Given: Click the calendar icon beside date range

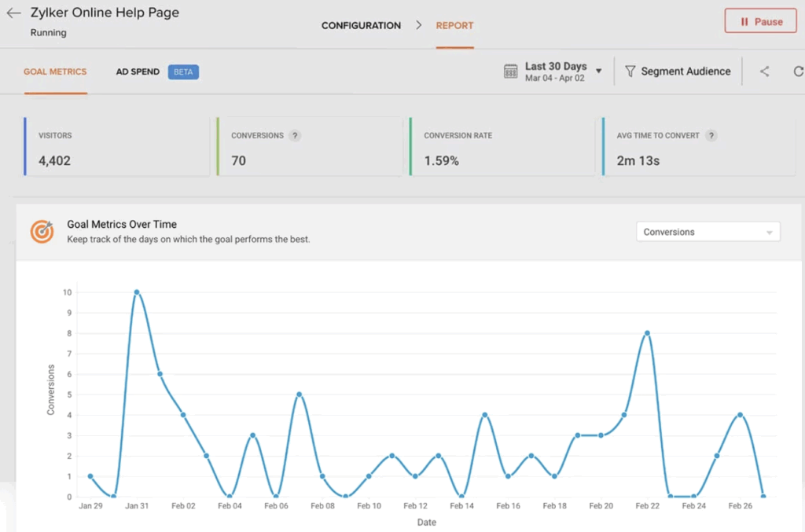Looking at the screenshot, I should click(511, 72).
